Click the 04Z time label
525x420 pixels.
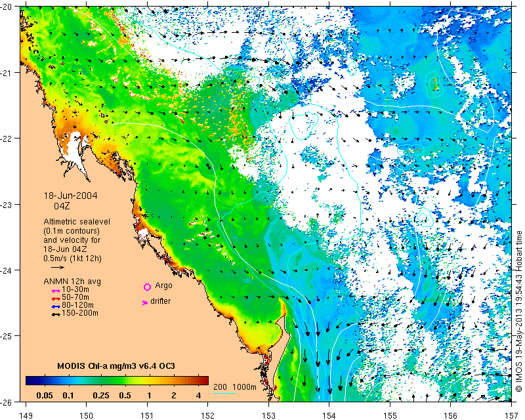62,206
